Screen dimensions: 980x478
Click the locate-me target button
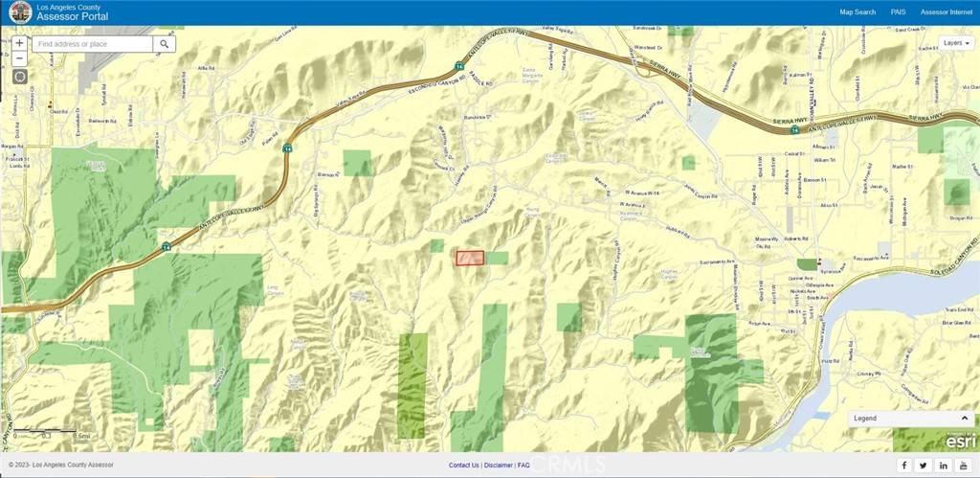pyautogui.click(x=19, y=77)
